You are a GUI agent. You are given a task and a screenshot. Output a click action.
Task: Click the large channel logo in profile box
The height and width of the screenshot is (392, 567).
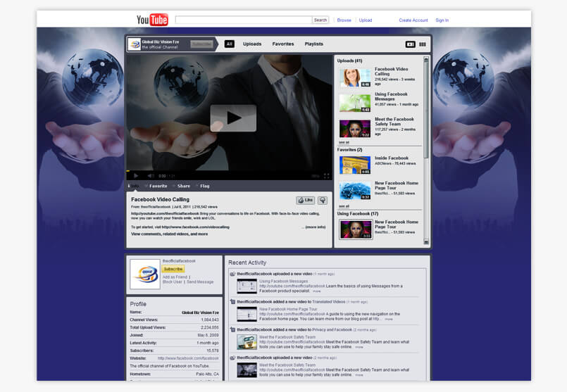coord(145,274)
